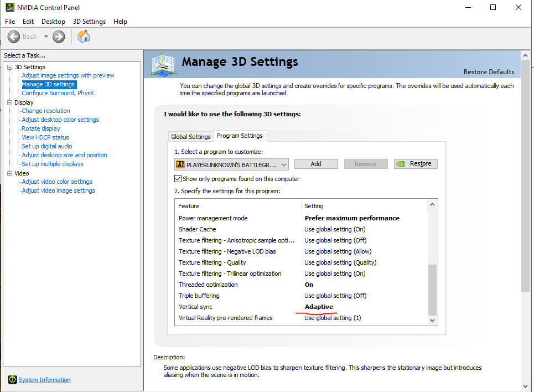The height and width of the screenshot is (392, 534).
Task: Open Rotate display task
Action: point(41,128)
